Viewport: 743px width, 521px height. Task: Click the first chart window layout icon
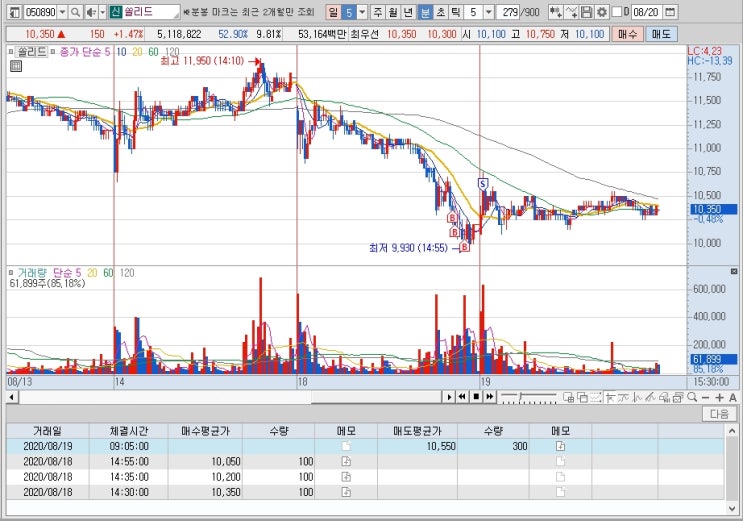(x=568, y=397)
